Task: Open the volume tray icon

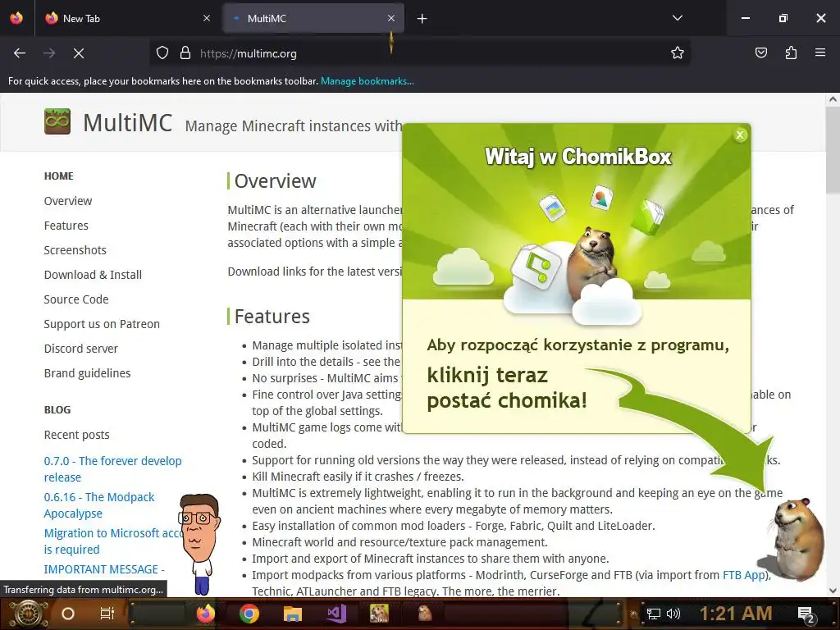Action: (673, 614)
